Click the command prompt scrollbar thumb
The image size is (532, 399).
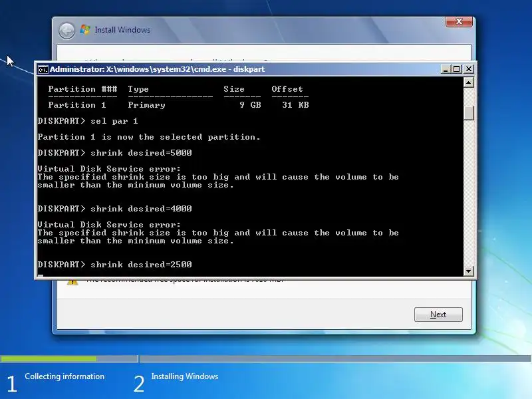469,113
